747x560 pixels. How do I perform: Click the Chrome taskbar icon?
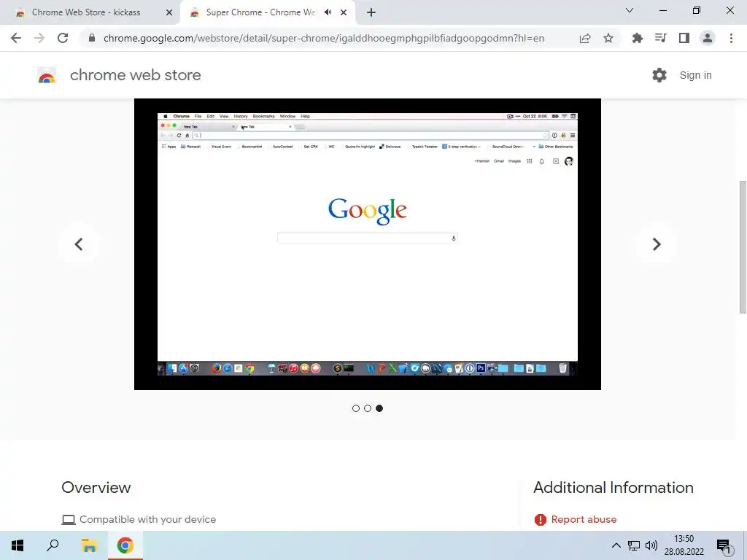click(x=125, y=545)
